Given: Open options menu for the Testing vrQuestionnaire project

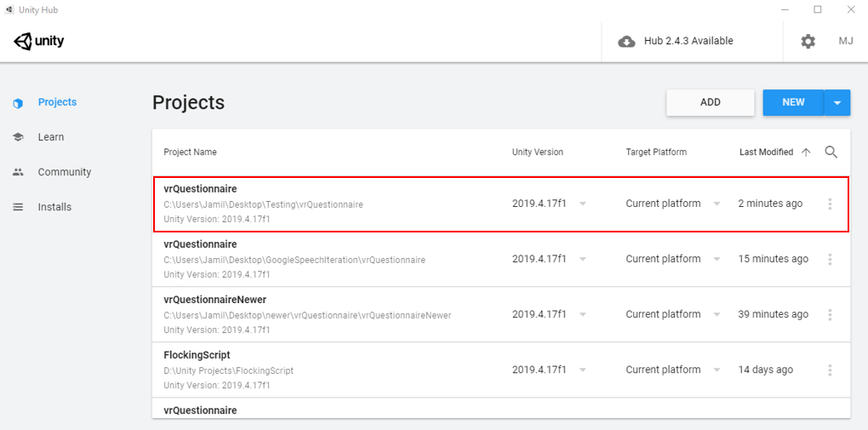Looking at the screenshot, I should 830,204.
